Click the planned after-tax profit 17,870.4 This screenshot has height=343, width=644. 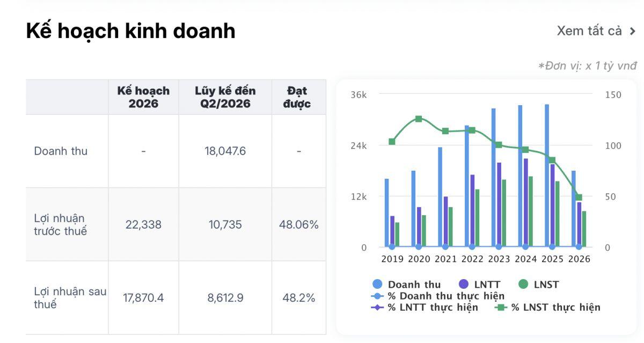tap(143, 298)
